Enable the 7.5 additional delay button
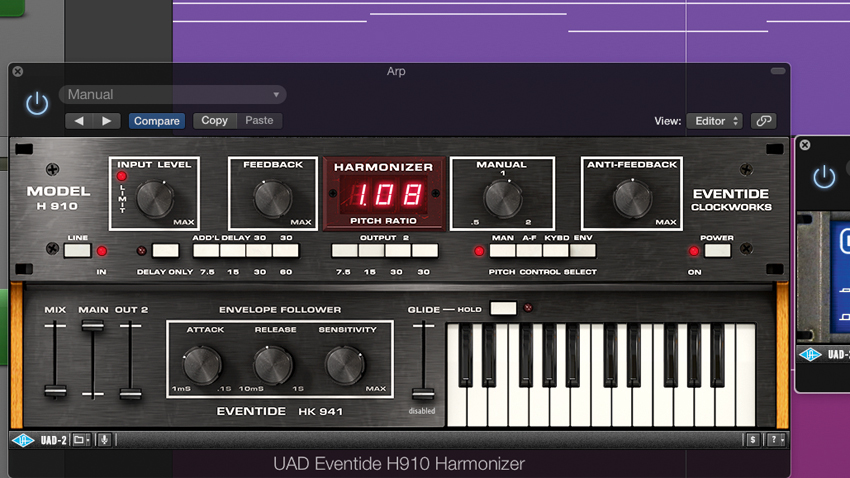Viewport: 850px width, 478px height. 206,250
